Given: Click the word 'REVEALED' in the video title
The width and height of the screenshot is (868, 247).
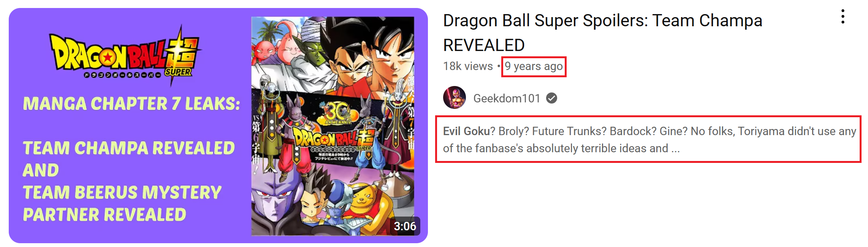Looking at the screenshot, I should coord(484,45).
